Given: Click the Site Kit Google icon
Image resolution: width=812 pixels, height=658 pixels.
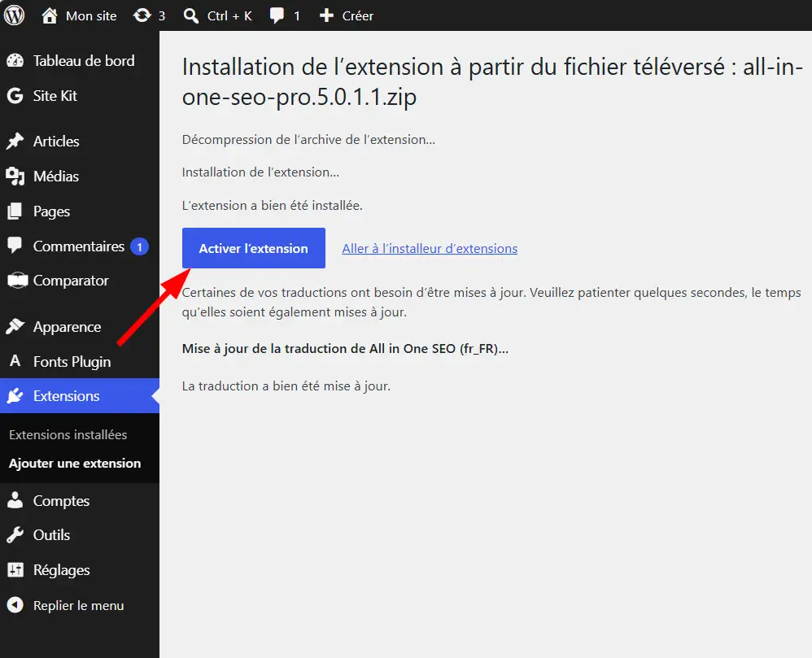Looking at the screenshot, I should pos(15,96).
